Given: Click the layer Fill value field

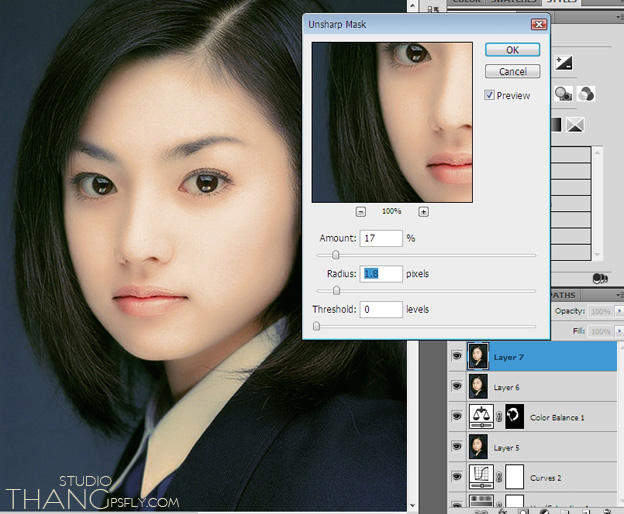Looking at the screenshot, I should 601,331.
